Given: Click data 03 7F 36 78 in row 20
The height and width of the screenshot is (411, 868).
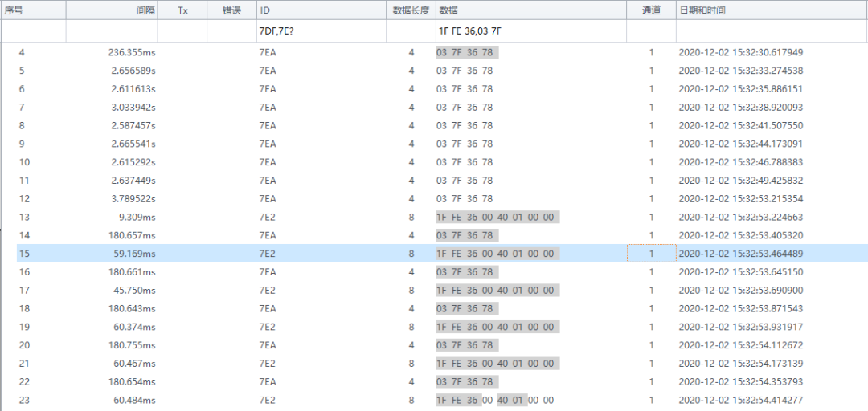Looking at the screenshot, I should coord(467,344).
